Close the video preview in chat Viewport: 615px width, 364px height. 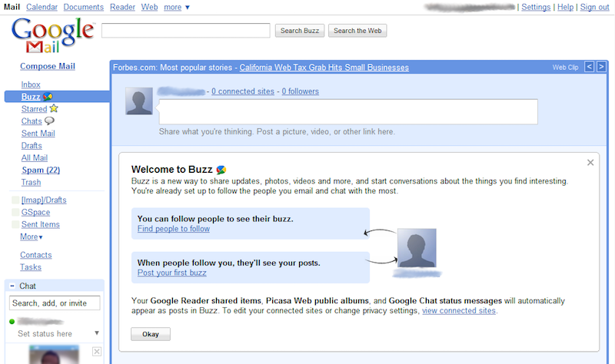pos(97,352)
